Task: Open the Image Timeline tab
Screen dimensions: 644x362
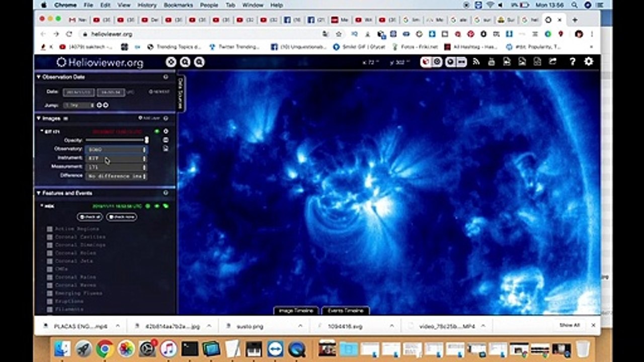Action: 296,311
